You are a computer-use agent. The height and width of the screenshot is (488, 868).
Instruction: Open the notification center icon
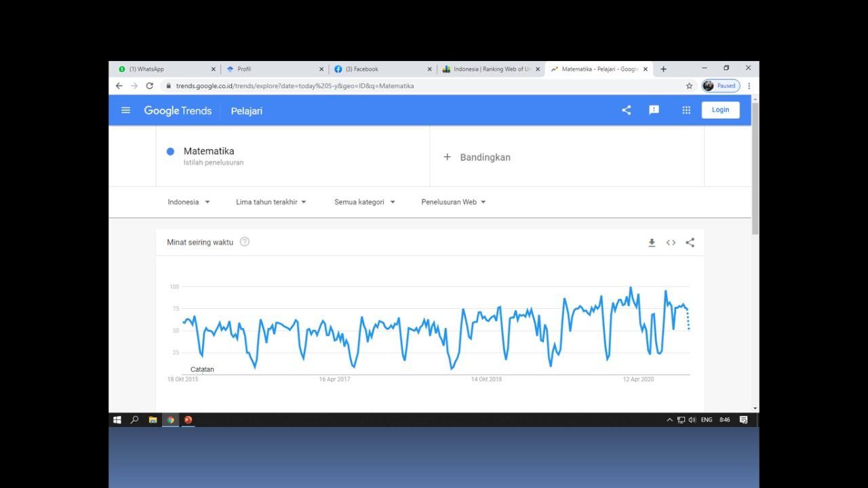[x=743, y=420]
